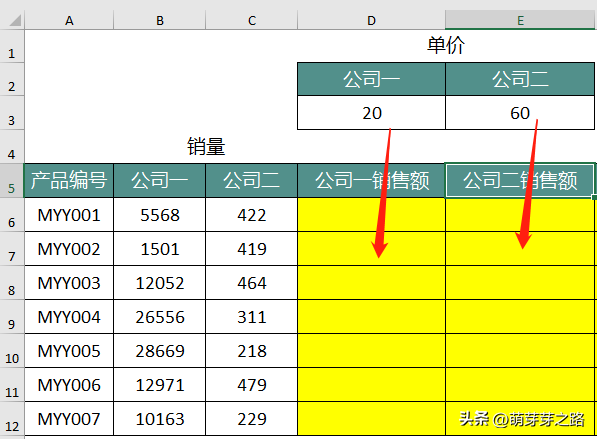Select row 5 header

tap(12, 181)
